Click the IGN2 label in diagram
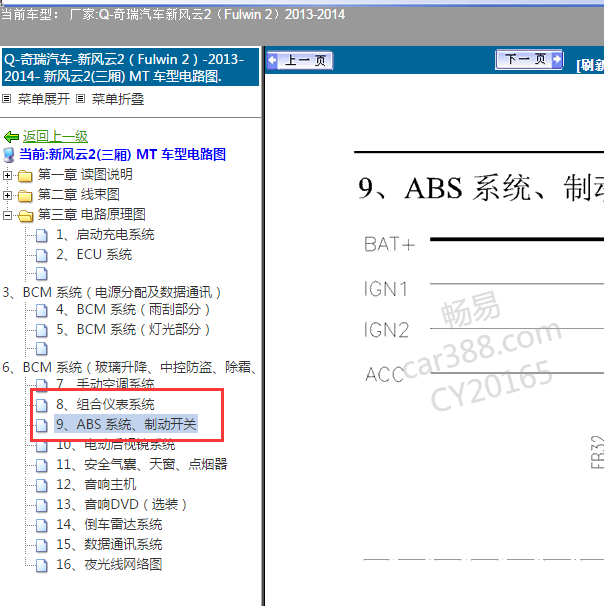Image resolution: width=604 pixels, height=606 pixels. (386, 330)
